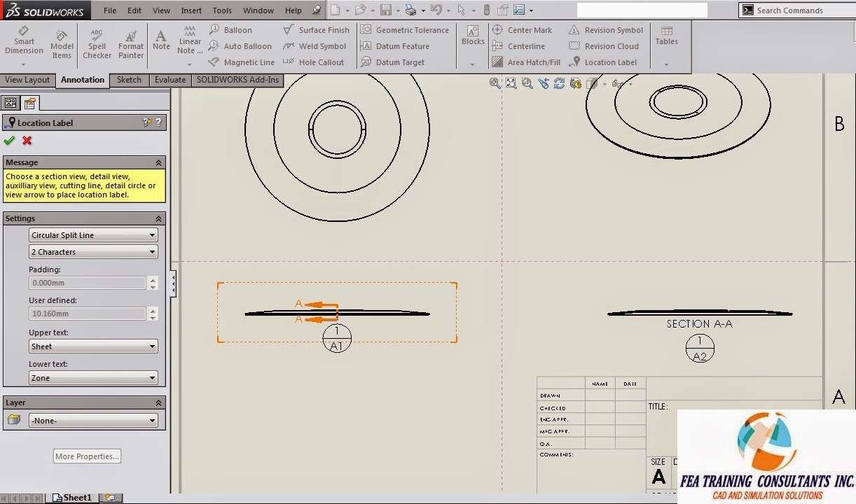Image resolution: width=856 pixels, height=504 pixels.
Task: Insert a Geometric Tolerance annotation
Action: (x=405, y=29)
